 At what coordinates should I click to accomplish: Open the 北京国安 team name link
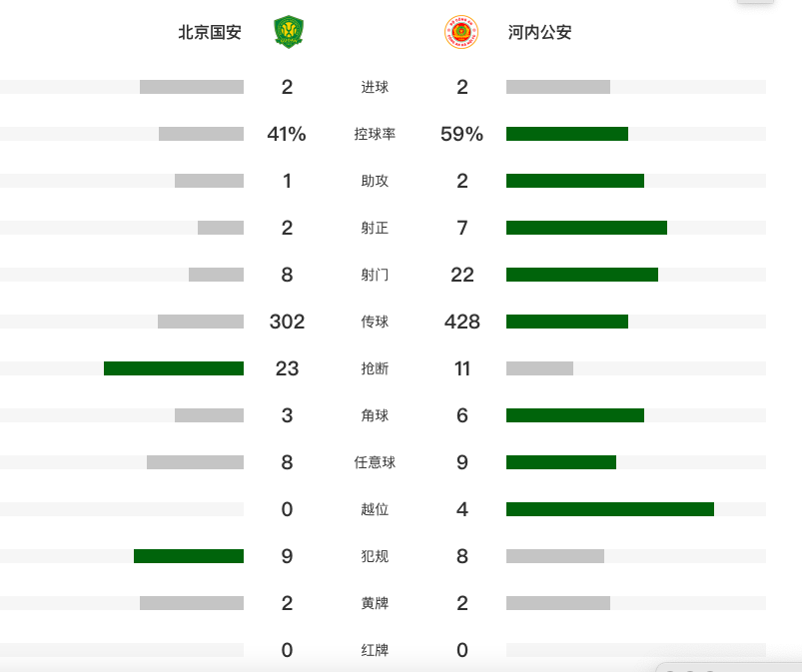[210, 33]
